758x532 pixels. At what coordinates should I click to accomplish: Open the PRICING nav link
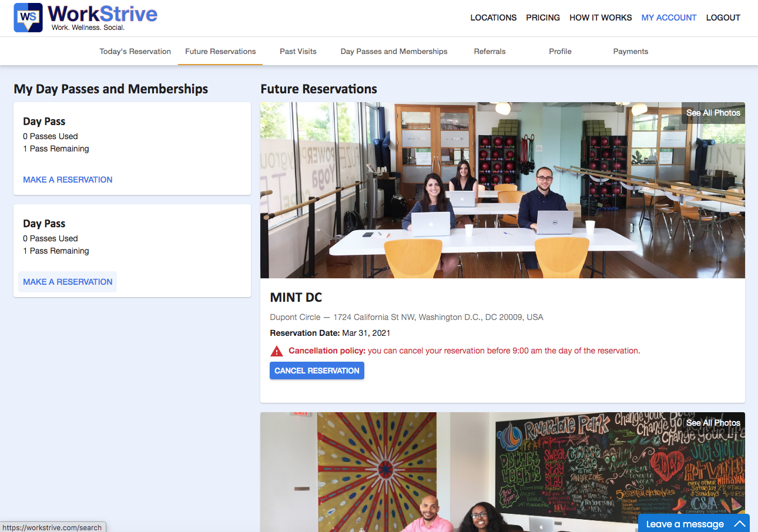point(543,18)
